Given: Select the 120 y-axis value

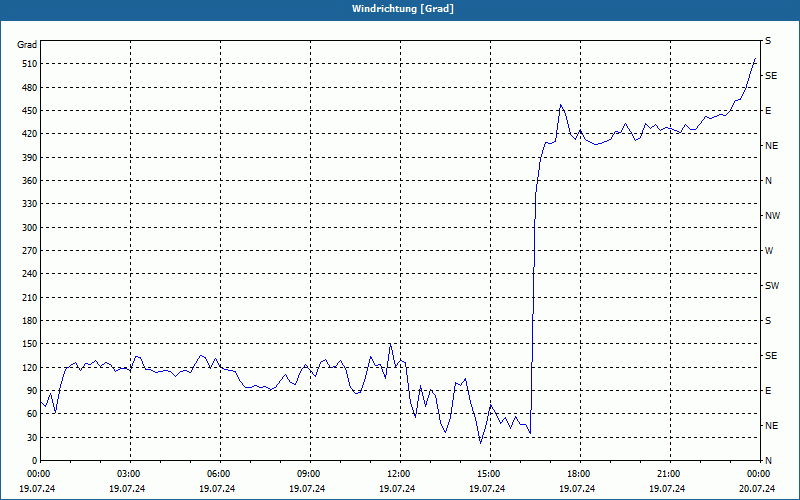Looking at the screenshot, I should click(30, 367).
